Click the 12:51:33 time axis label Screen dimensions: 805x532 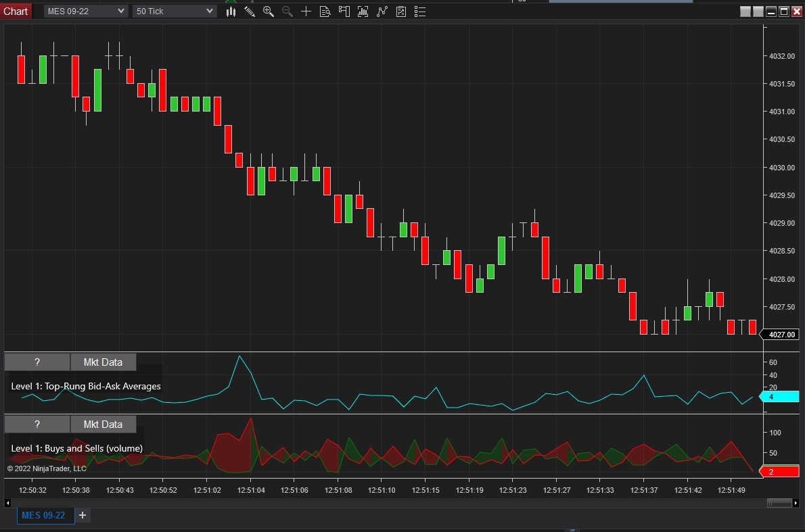point(600,490)
